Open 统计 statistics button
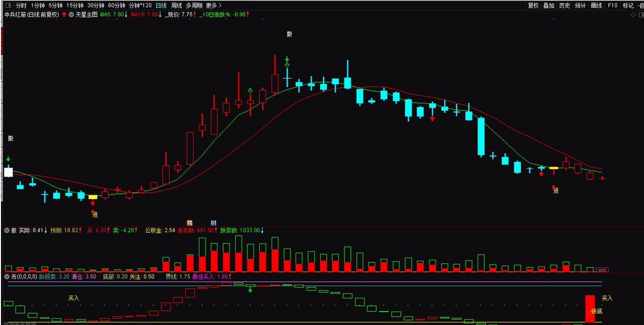 pos(580,6)
